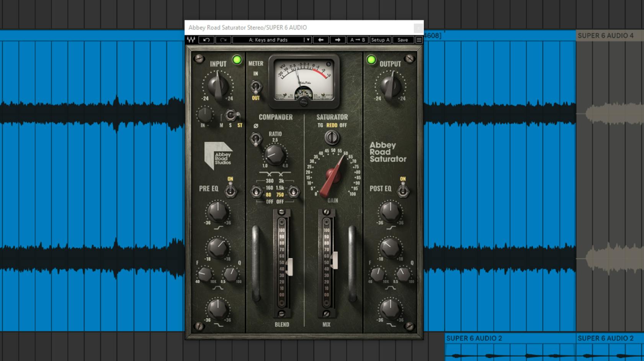The width and height of the screenshot is (644, 361).
Task: Select the SUPER 6 AUDIO 4 clip header
Action: (610, 36)
